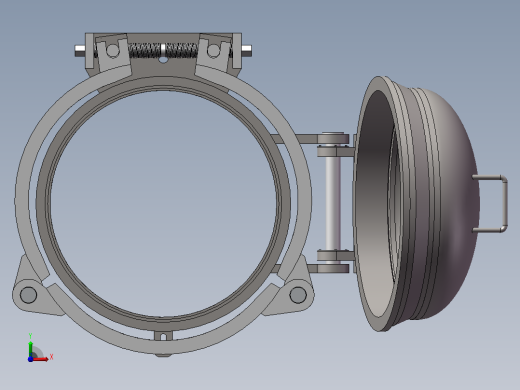Pick the left lower clamp pivot pin

tap(28, 295)
